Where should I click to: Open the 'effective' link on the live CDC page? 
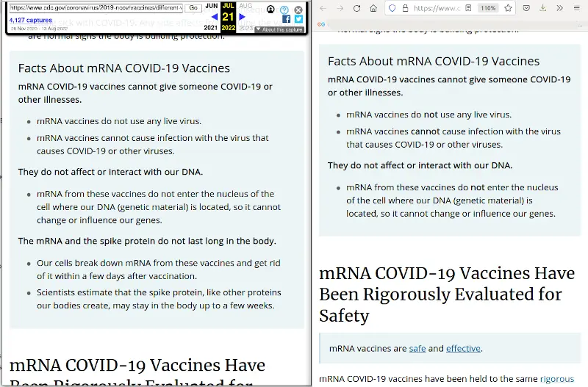(x=463, y=348)
